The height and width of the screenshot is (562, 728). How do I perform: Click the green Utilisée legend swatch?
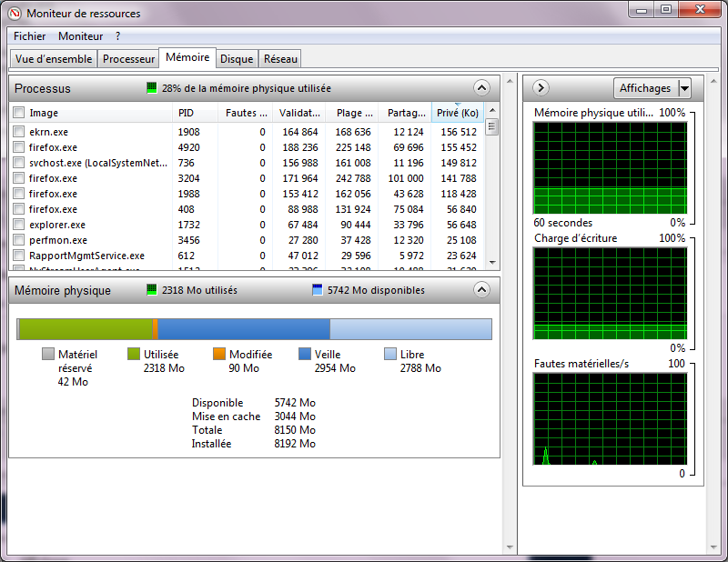(x=134, y=354)
